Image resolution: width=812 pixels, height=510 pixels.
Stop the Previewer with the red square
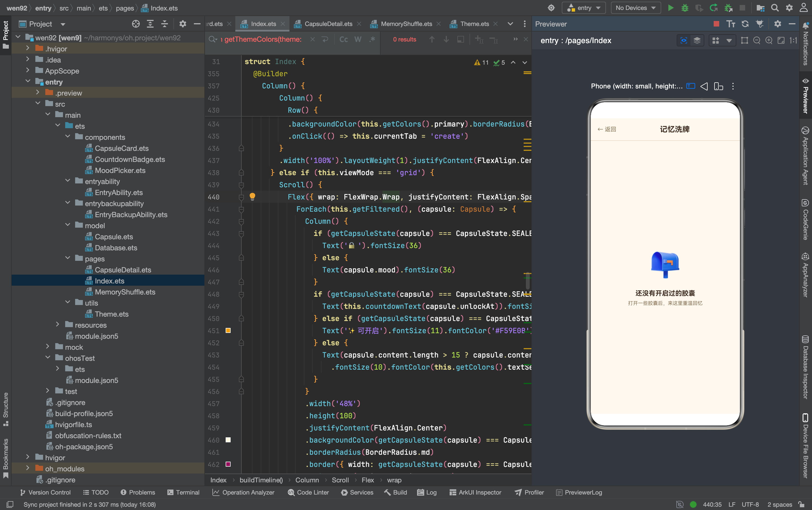(716, 24)
